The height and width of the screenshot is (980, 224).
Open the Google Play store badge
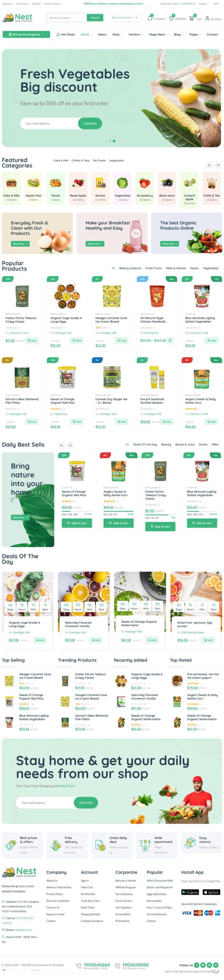click(x=190, y=892)
